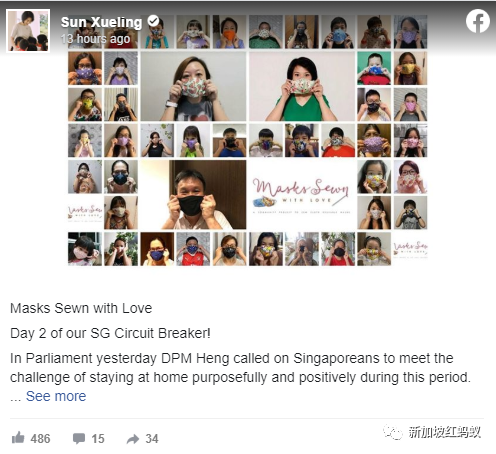
Task: Click the share arrow icon
Action: tap(133, 439)
